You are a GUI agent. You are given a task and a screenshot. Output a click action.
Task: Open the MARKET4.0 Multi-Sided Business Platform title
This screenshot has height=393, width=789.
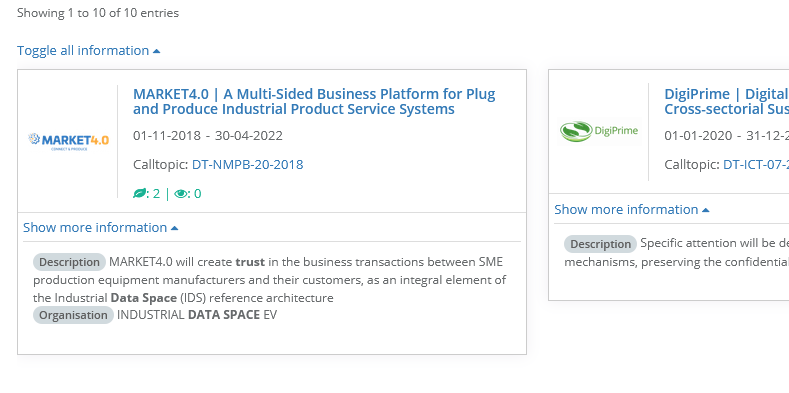click(314, 102)
